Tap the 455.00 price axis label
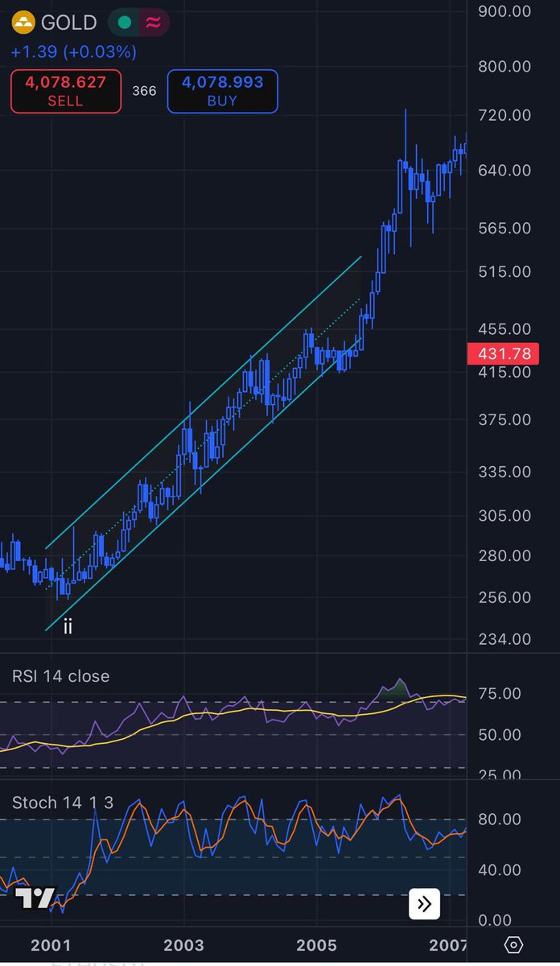560x966 pixels. coord(504,328)
